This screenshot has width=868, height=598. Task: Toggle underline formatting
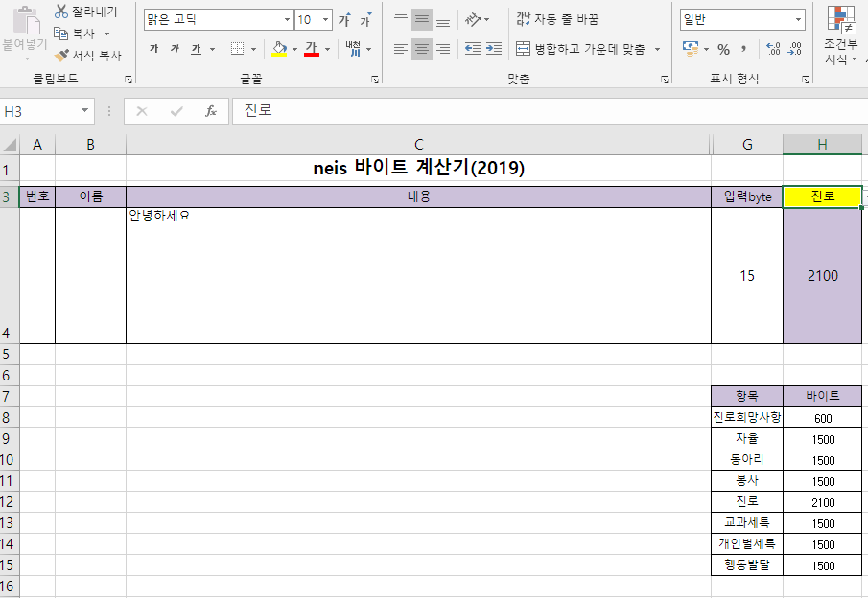tap(196, 49)
